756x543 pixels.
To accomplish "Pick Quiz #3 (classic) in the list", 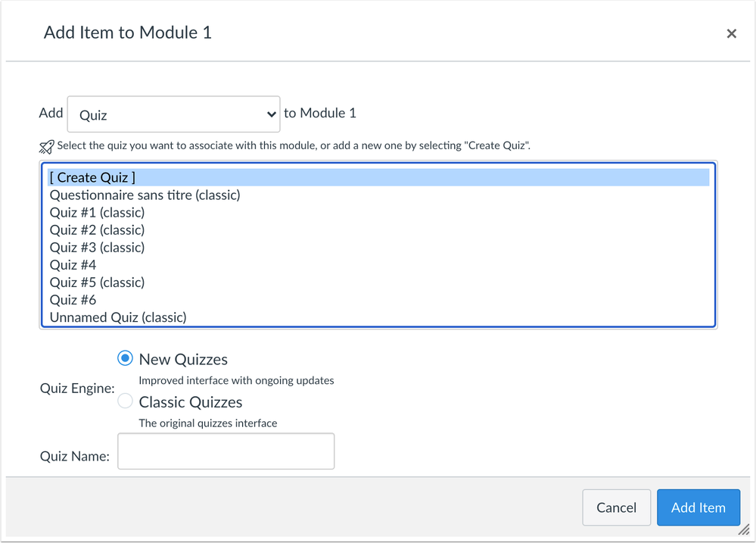I will (378, 247).
